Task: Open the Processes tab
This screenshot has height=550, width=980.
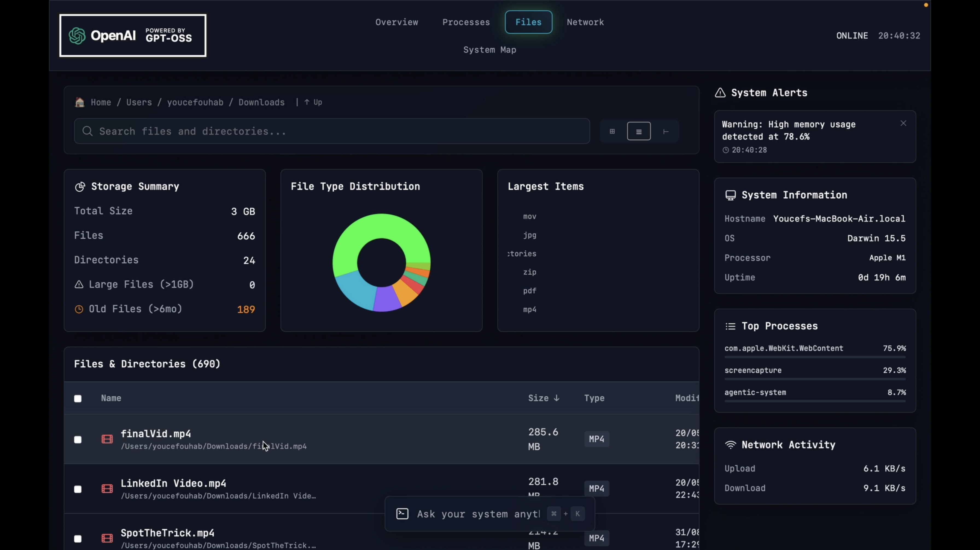Action: tap(466, 22)
